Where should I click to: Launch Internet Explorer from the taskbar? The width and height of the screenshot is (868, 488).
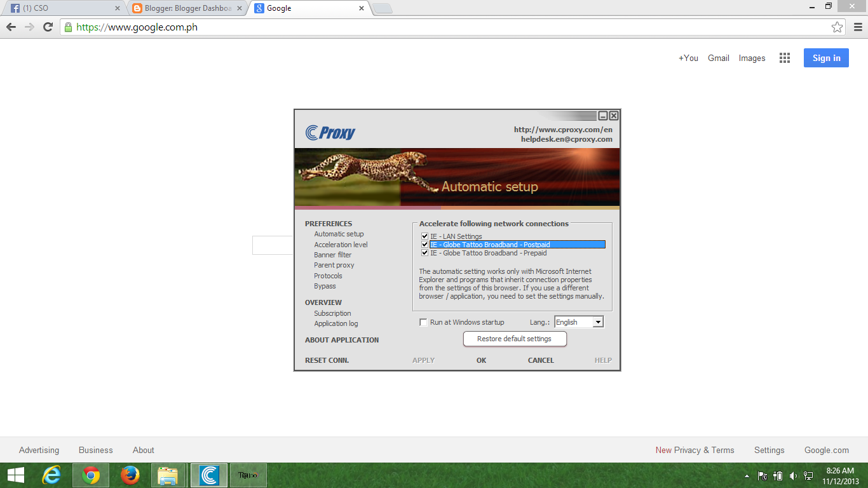[x=51, y=475]
